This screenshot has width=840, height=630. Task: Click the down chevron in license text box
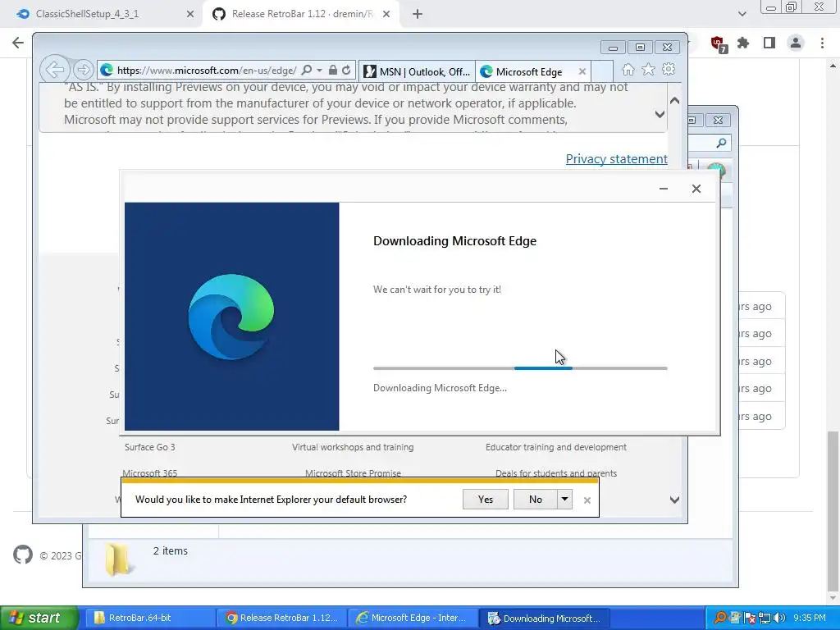point(660,114)
